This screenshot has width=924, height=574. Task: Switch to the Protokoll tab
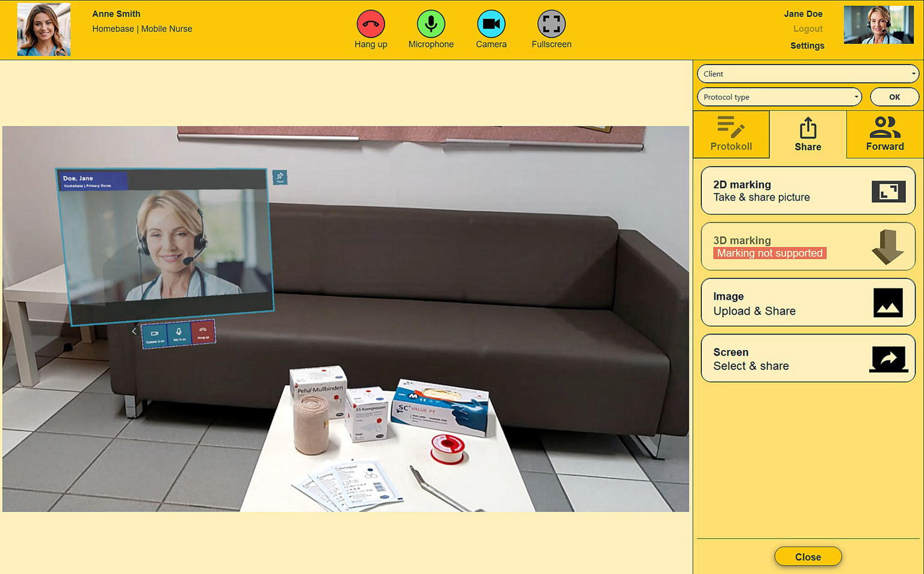(x=731, y=134)
